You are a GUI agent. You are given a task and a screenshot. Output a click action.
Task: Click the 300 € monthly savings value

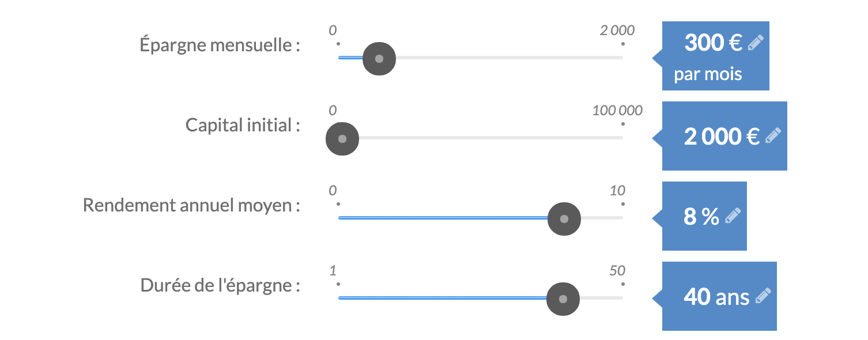pyautogui.click(x=713, y=43)
